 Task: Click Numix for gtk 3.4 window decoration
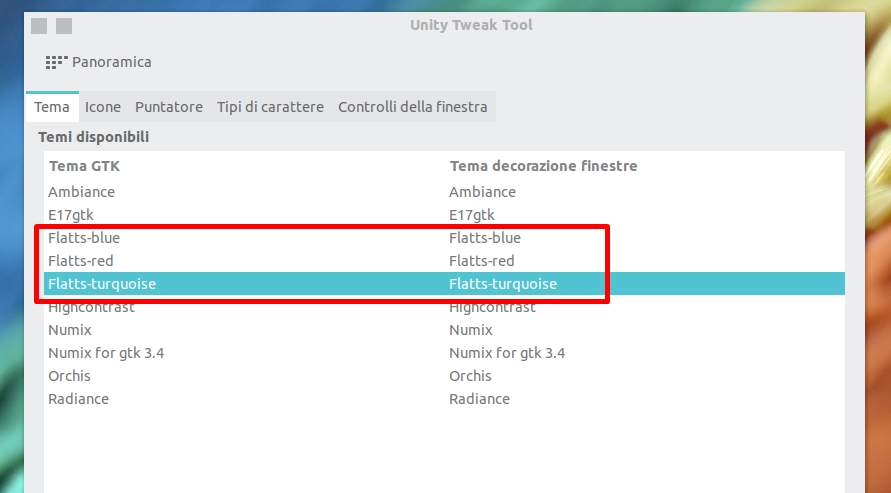507,353
